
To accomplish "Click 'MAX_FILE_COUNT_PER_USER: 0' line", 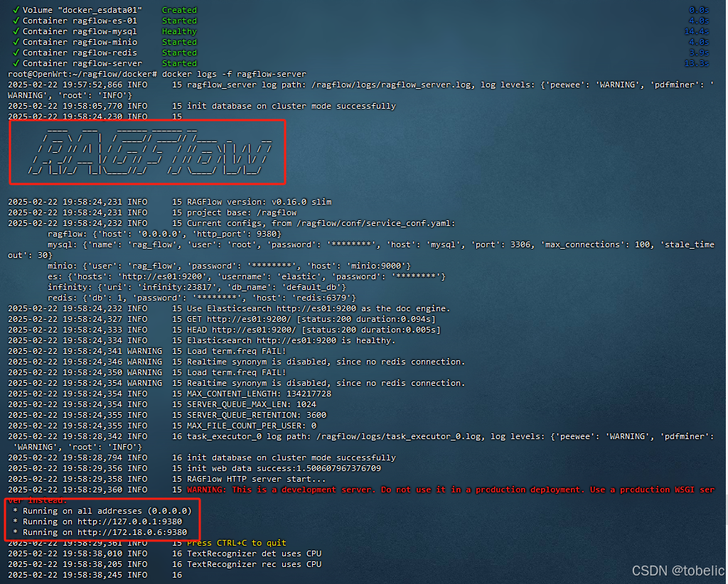I will 251,426.
